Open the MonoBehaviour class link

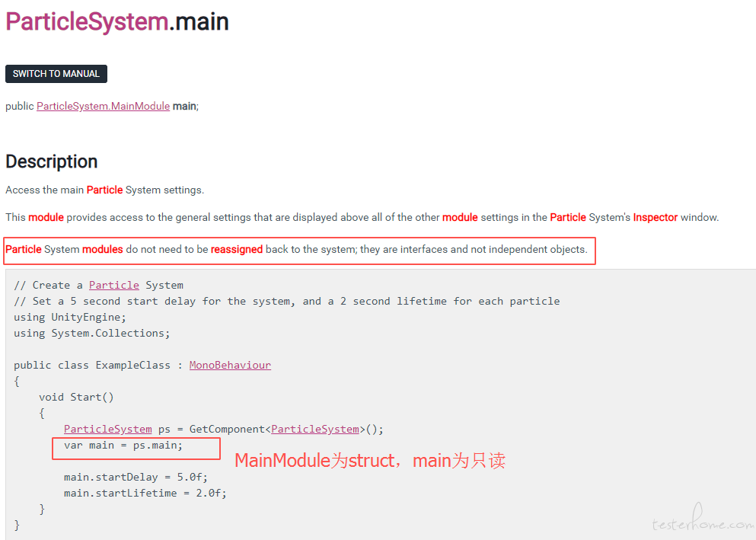(x=230, y=365)
